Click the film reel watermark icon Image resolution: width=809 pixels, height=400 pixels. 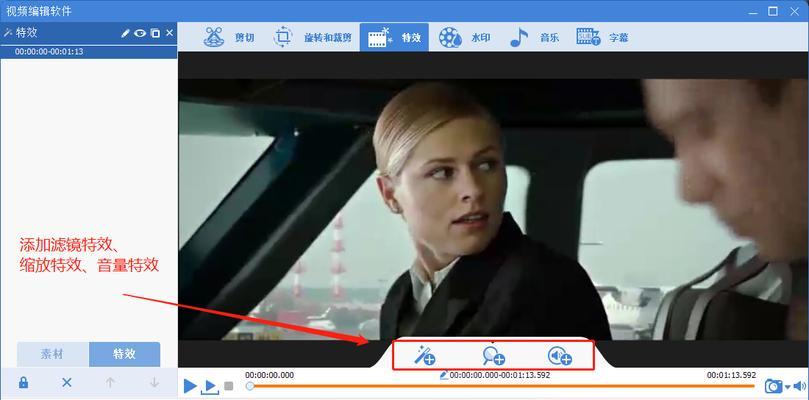(x=450, y=37)
